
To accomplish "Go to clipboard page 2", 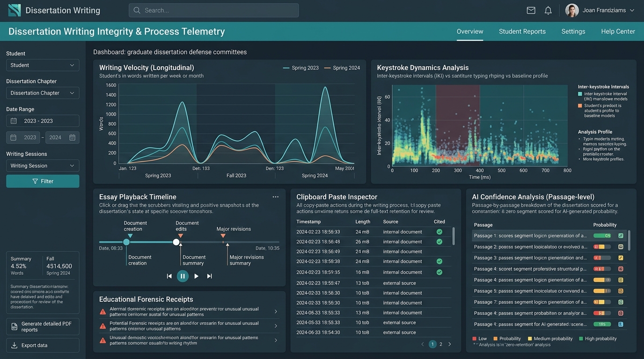I will click(441, 344).
